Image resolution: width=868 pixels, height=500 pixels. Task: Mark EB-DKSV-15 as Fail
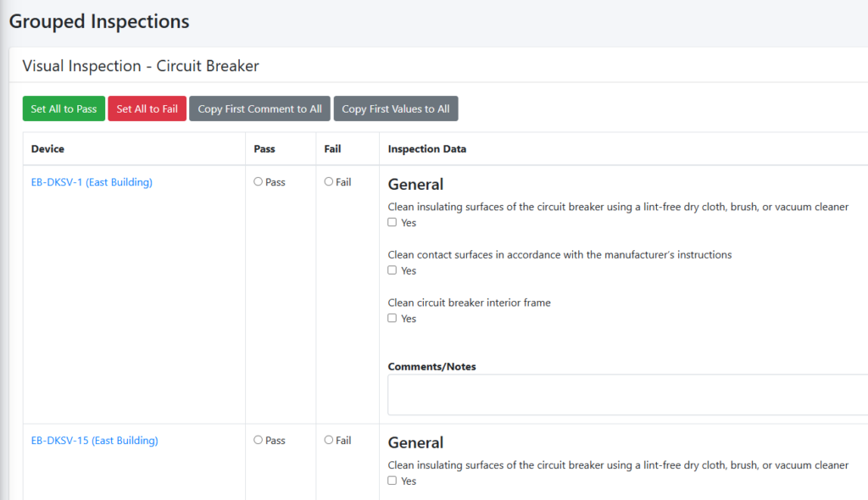[329, 441]
